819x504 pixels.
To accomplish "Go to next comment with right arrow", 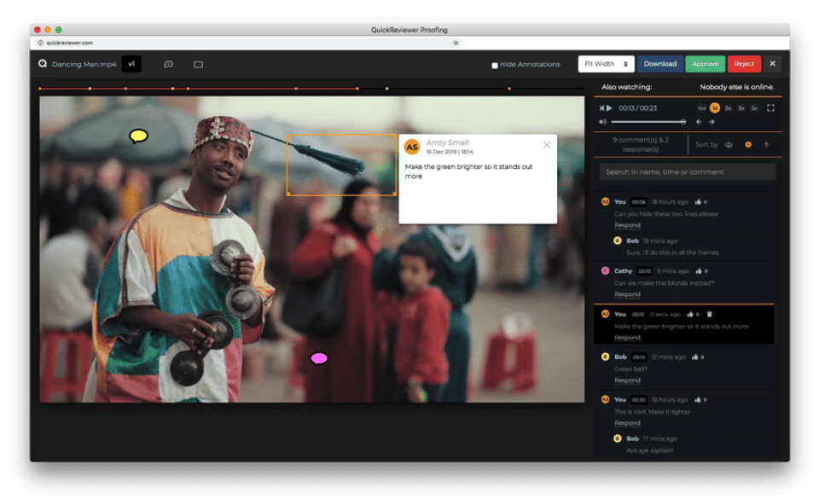I will (x=711, y=122).
